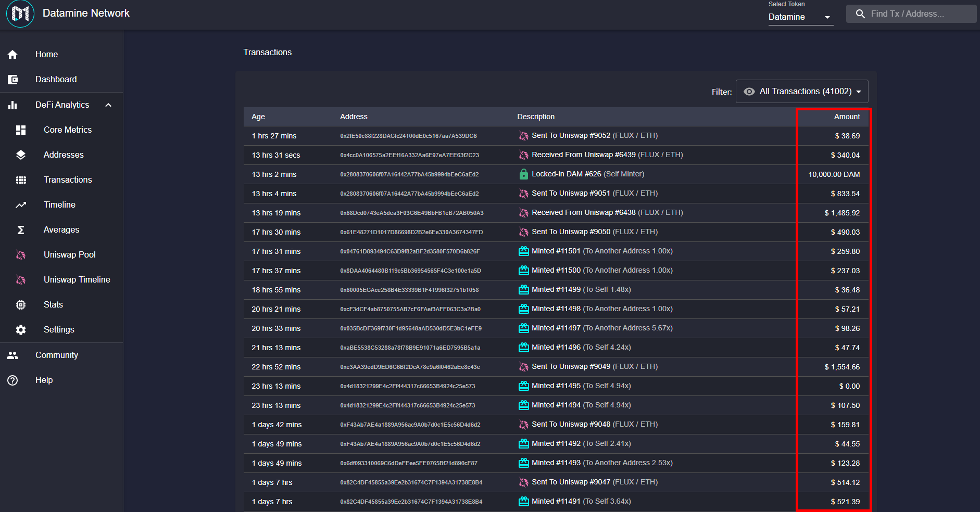Click the mint icon beside Minted #11499
Screen dimensions: 980x512
point(523,290)
